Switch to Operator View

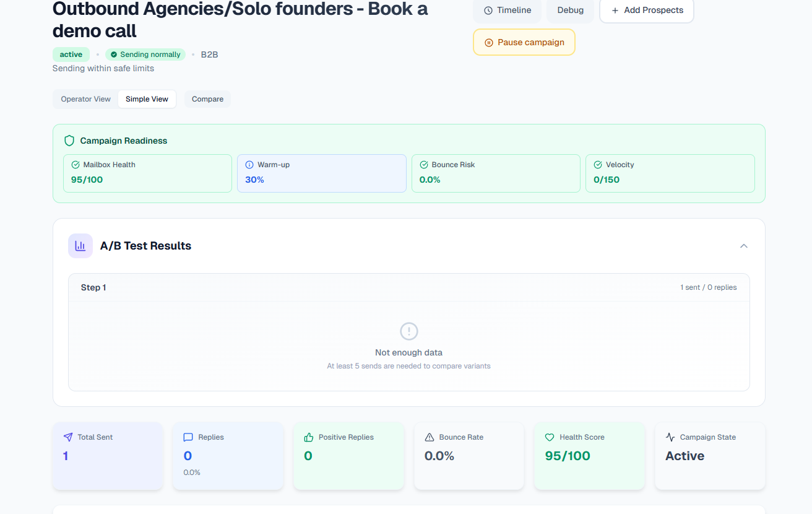tap(85, 98)
